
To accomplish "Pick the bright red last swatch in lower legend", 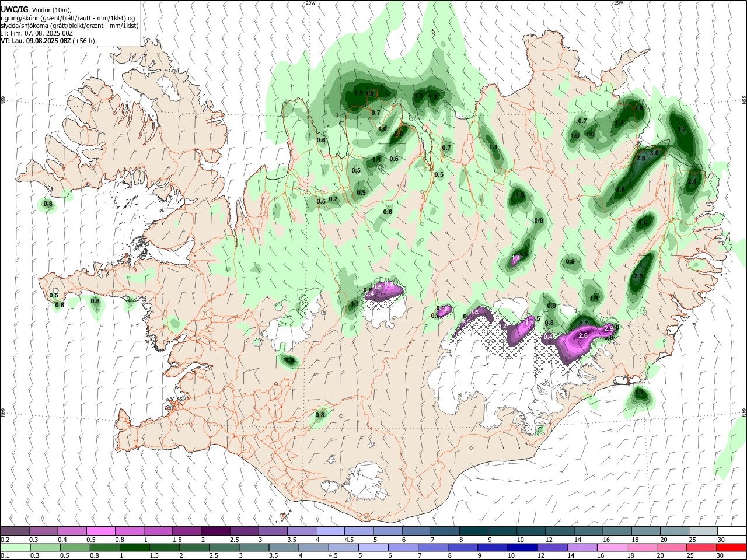I will (732, 547).
